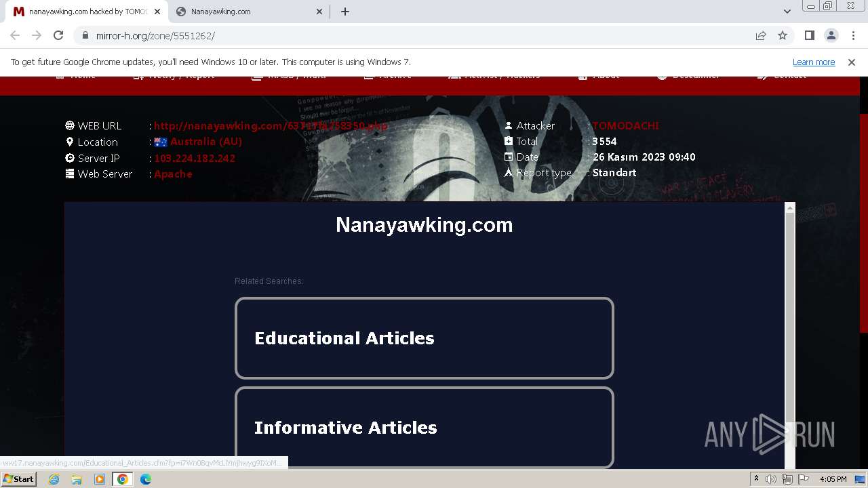Click server IP 103.224.182.242
Viewport: 868px width, 488px height.
[x=195, y=158]
